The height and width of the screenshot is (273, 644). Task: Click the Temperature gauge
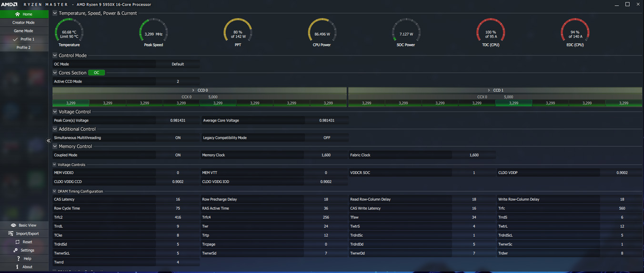[x=69, y=32]
